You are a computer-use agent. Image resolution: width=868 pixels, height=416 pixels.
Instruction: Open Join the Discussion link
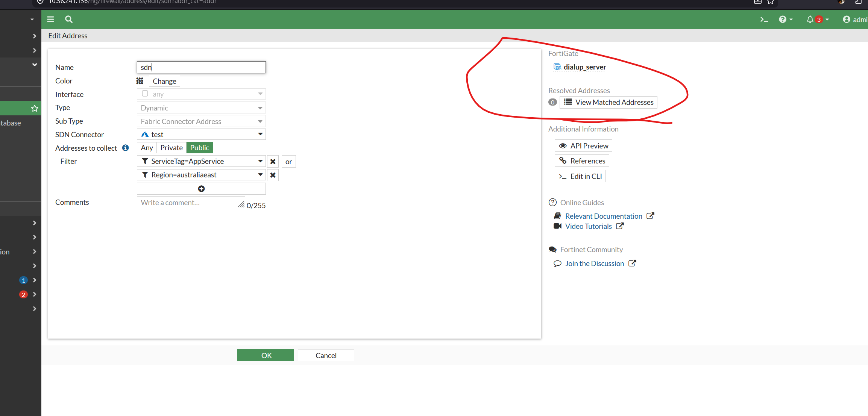[x=595, y=263]
